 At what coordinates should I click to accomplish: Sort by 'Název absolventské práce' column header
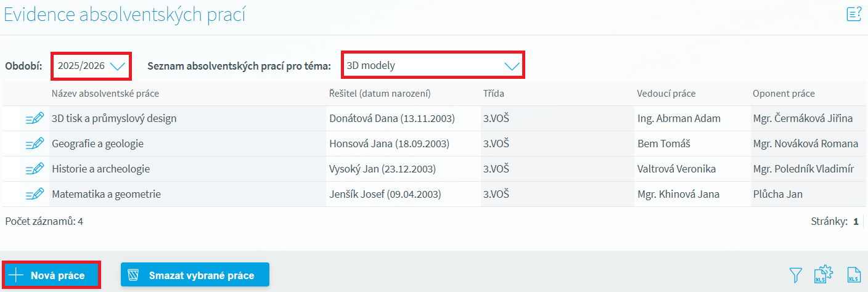[105, 94]
